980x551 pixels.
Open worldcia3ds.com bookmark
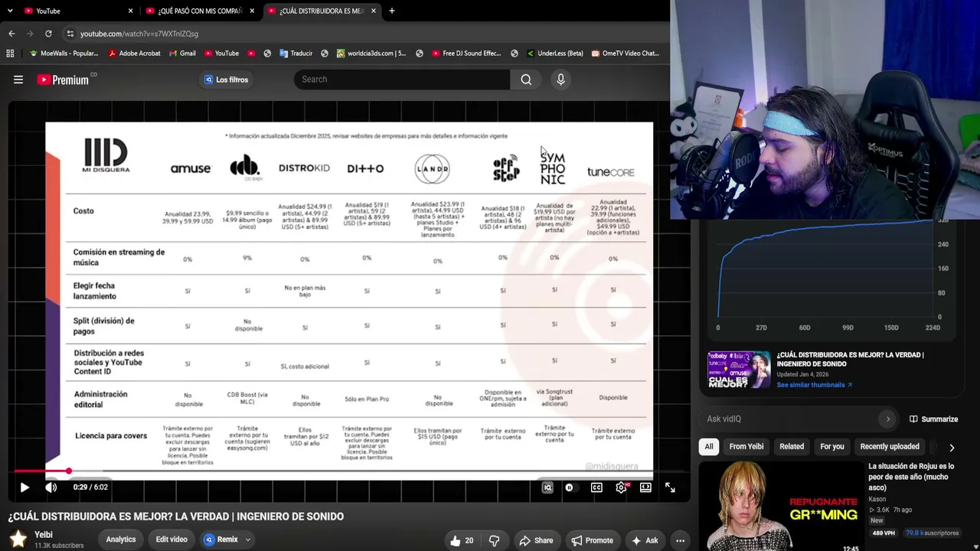(x=371, y=54)
